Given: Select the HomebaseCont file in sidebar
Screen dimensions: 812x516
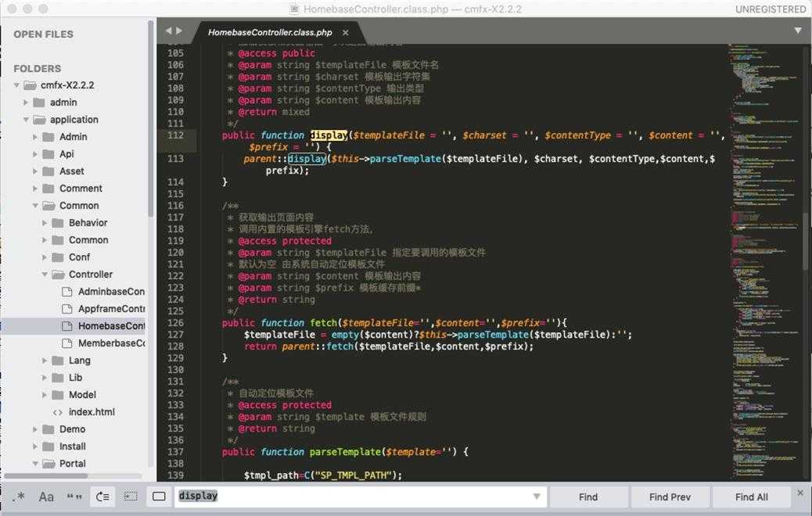Looking at the screenshot, I should (111, 326).
